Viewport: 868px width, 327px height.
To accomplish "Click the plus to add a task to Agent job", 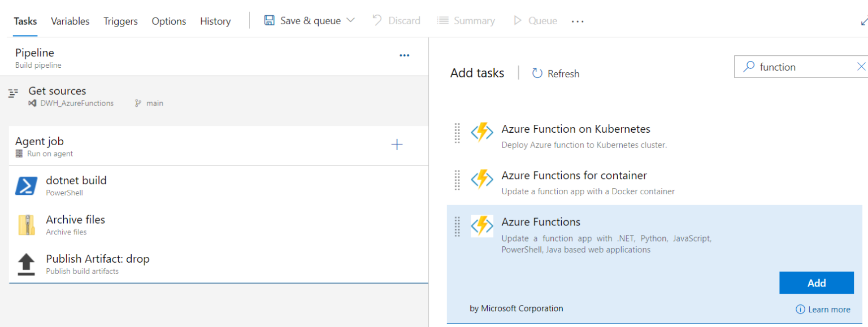I will pyautogui.click(x=397, y=145).
